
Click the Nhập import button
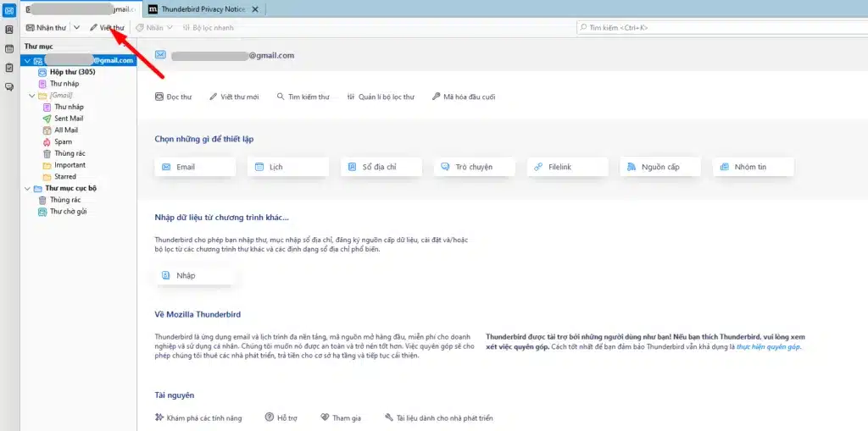196,275
